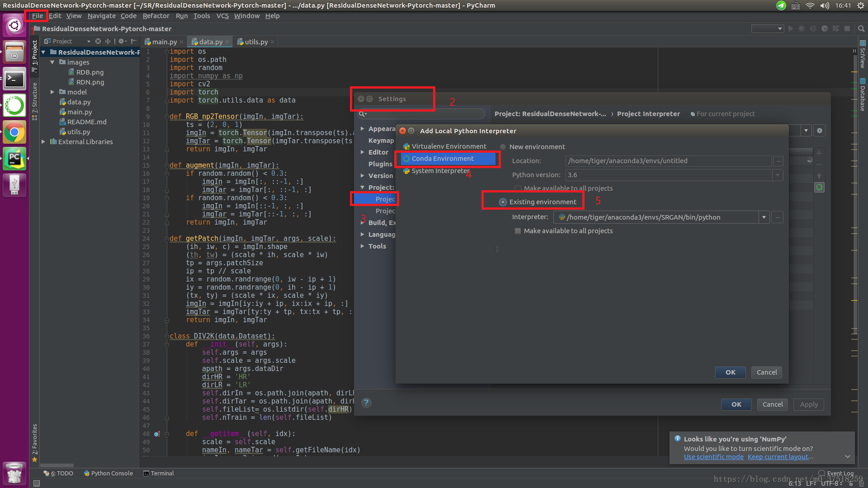The width and height of the screenshot is (868, 488).
Task: Browse for interpreter path ellipsis button
Action: [x=778, y=217]
